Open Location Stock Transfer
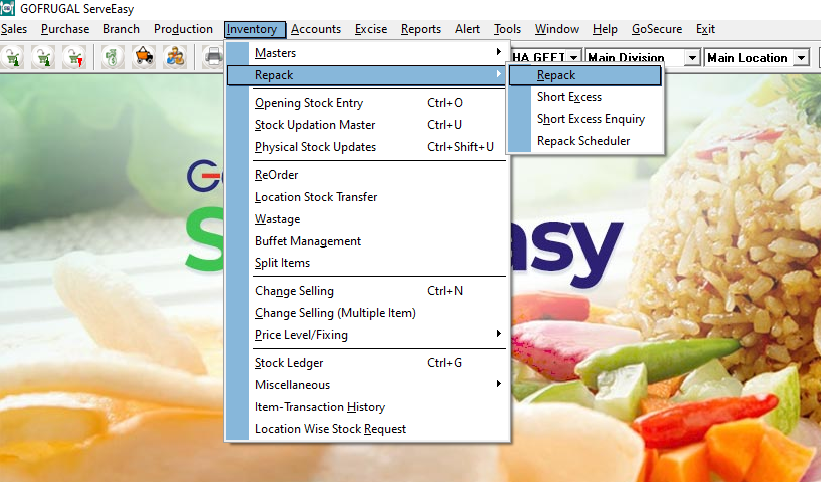This screenshot has width=821, height=482. [x=368, y=197]
